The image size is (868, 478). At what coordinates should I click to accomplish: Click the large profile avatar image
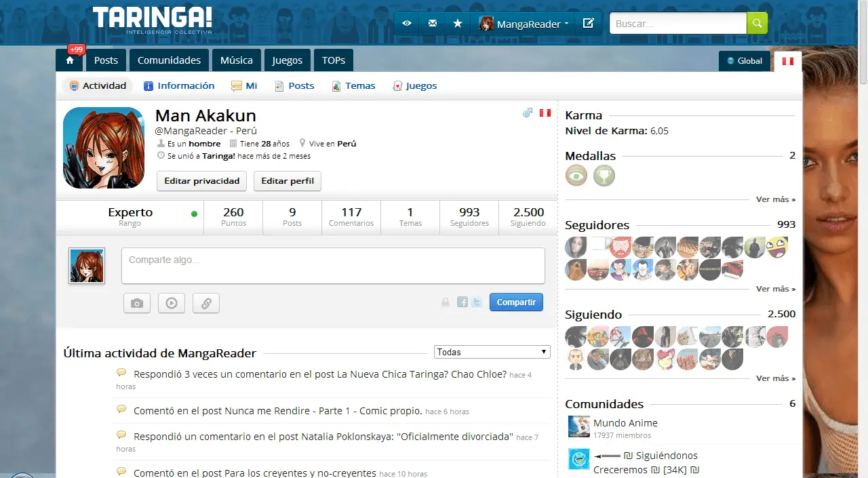pos(104,148)
